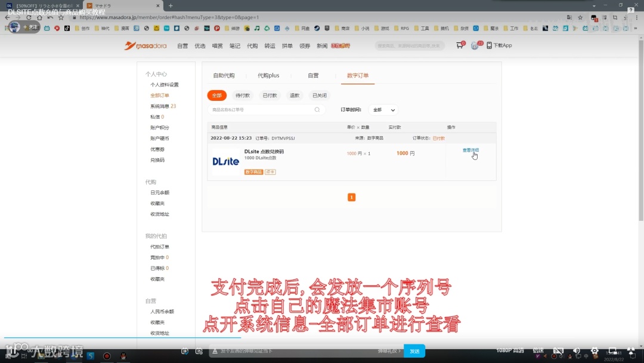Enter fullscreen with the player icon
Viewport: 644px width, 363px height.
coord(631,350)
